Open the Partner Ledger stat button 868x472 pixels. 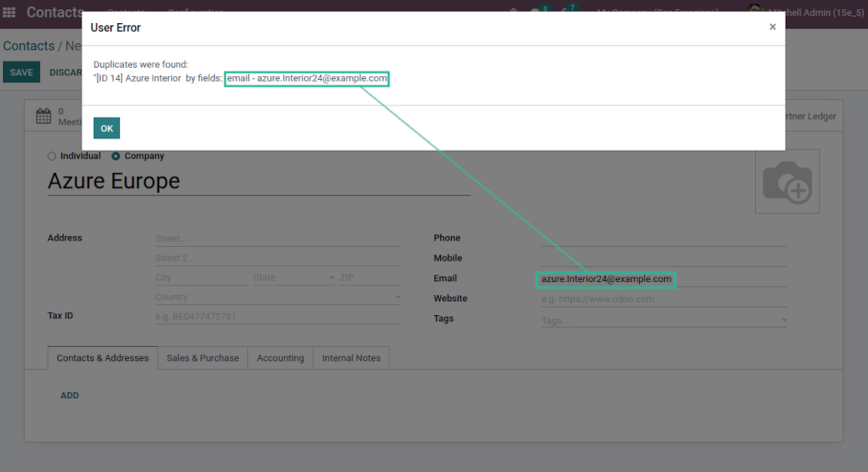[810, 116]
